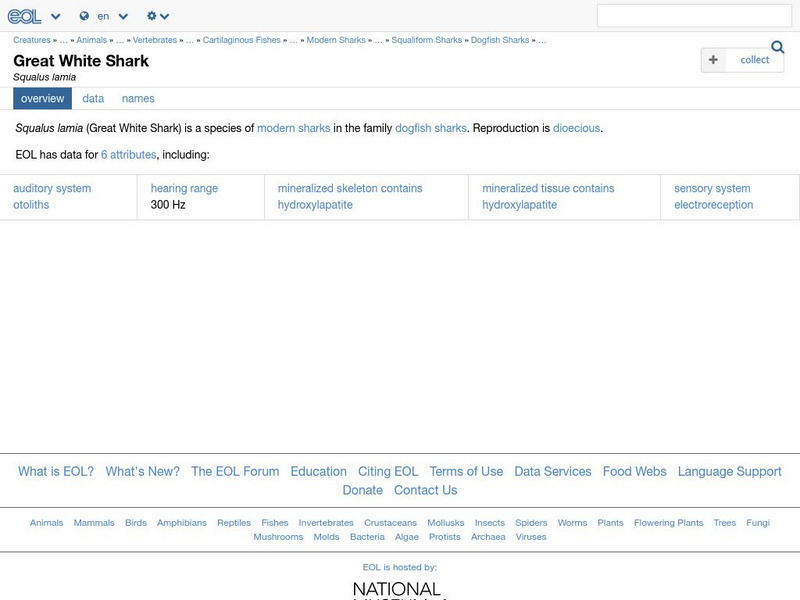Expand the chevron beside the gear icon
The height and width of the screenshot is (600, 800).
coord(164,16)
